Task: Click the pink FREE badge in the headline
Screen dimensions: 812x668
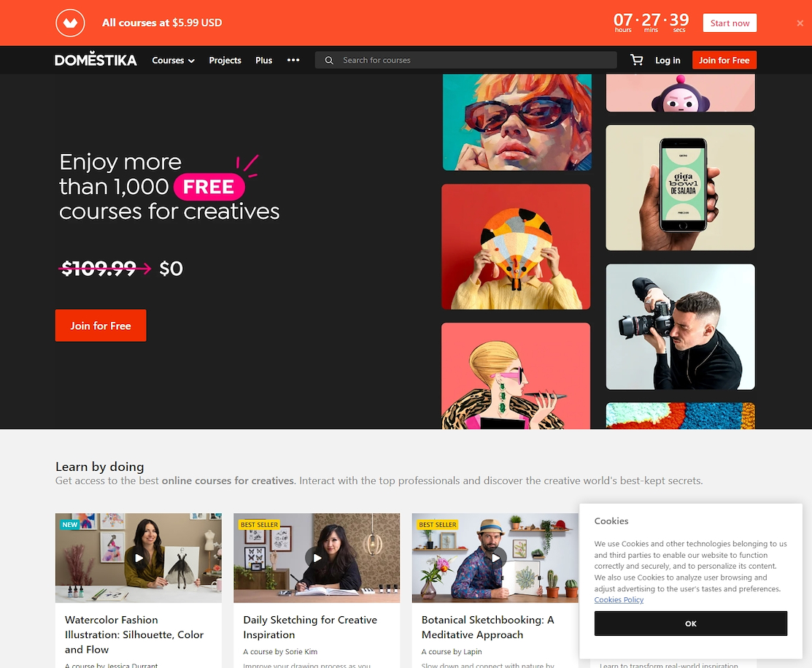Action: click(209, 187)
